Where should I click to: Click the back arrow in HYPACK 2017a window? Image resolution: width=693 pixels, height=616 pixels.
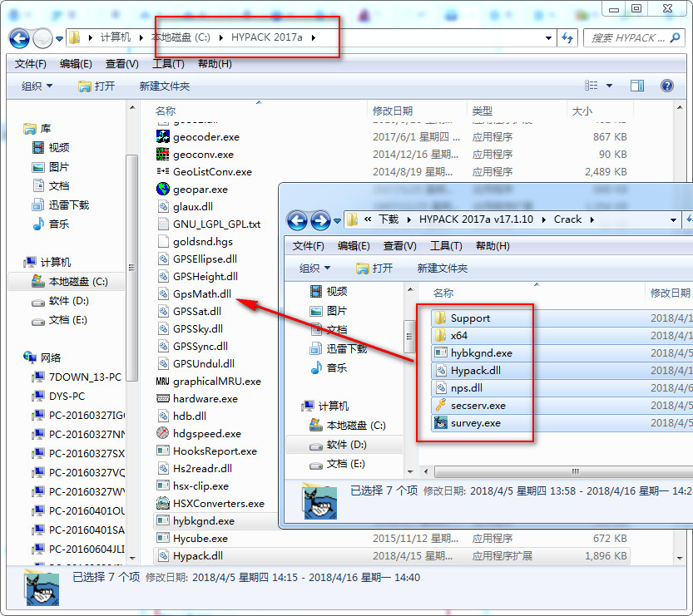[x=19, y=39]
